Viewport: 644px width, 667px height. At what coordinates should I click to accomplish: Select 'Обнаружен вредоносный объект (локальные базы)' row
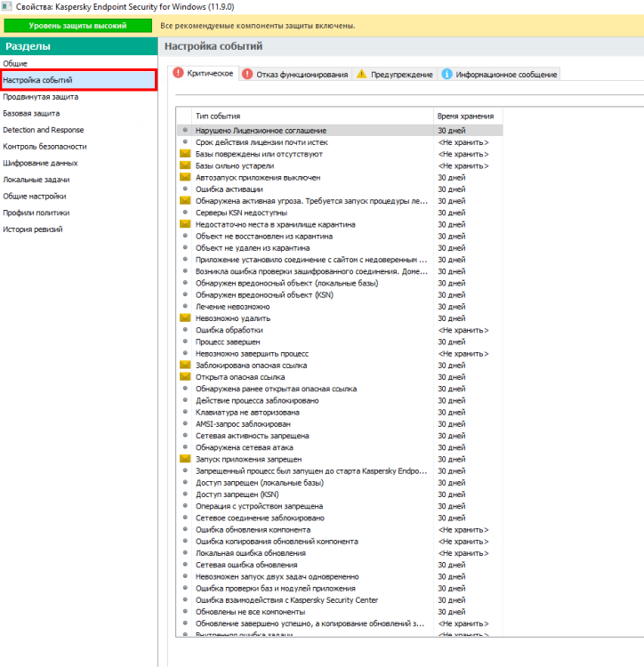pos(340,283)
